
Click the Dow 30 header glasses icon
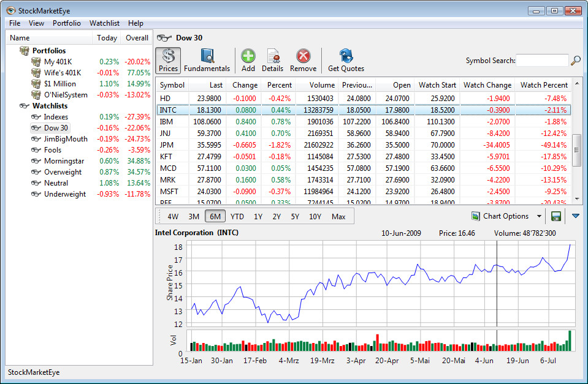(164, 38)
